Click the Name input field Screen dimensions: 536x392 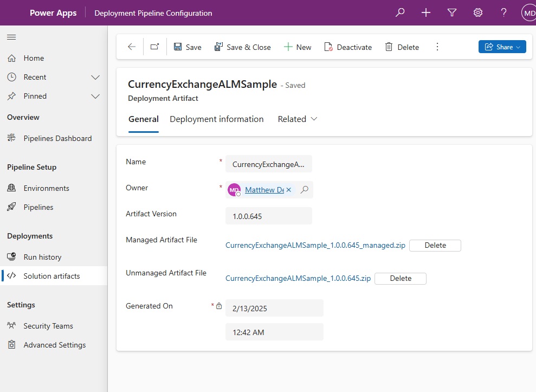tap(269, 164)
